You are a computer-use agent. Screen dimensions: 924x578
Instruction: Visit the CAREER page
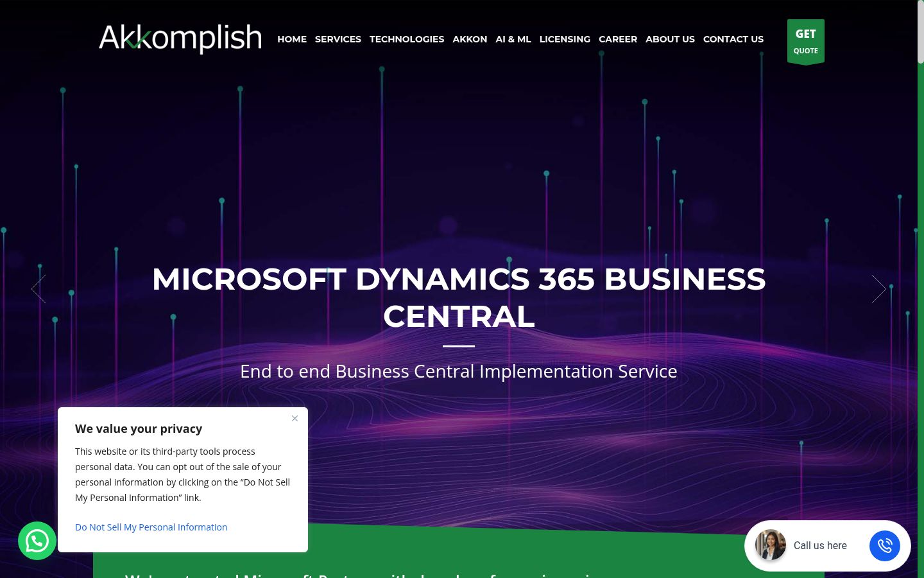(x=618, y=39)
